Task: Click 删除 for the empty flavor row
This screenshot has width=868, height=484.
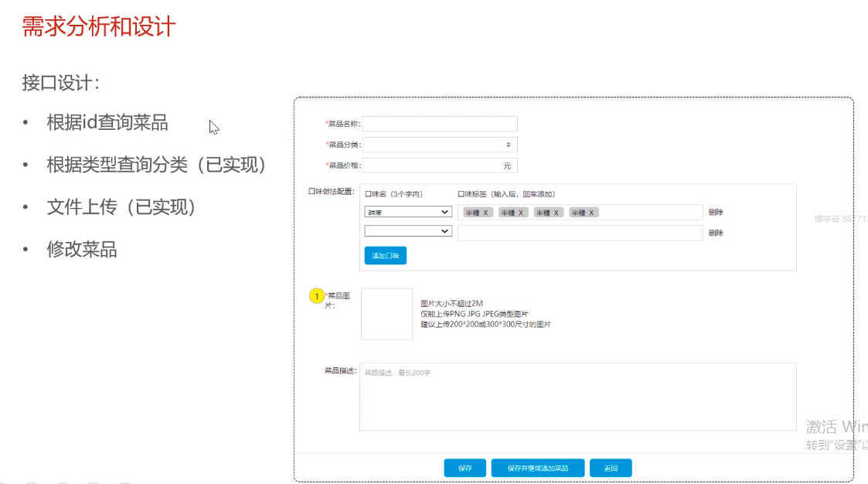Action: click(x=716, y=233)
